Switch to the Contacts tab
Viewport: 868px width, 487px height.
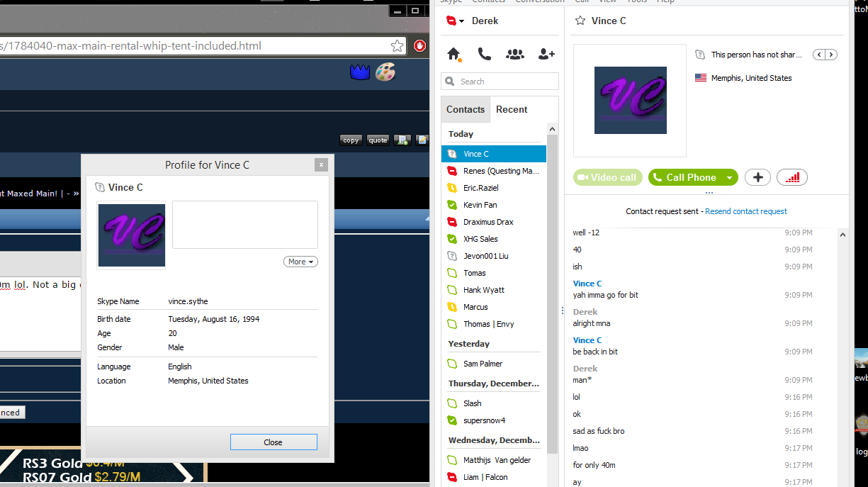(x=466, y=109)
